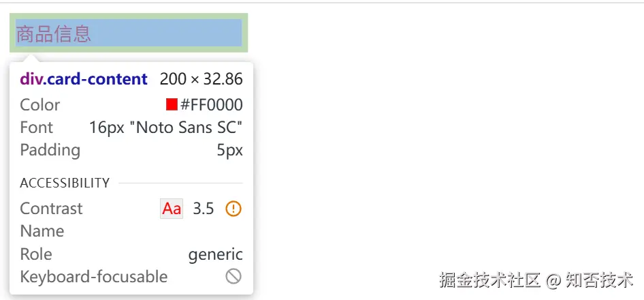Click the Padding property label
Screen dimensions: 644x300
tap(50, 150)
